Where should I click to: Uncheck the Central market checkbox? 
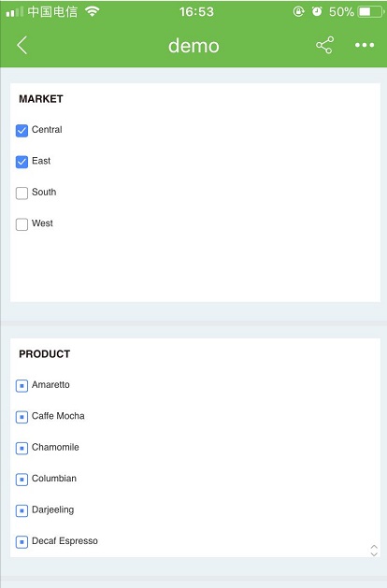click(21, 131)
